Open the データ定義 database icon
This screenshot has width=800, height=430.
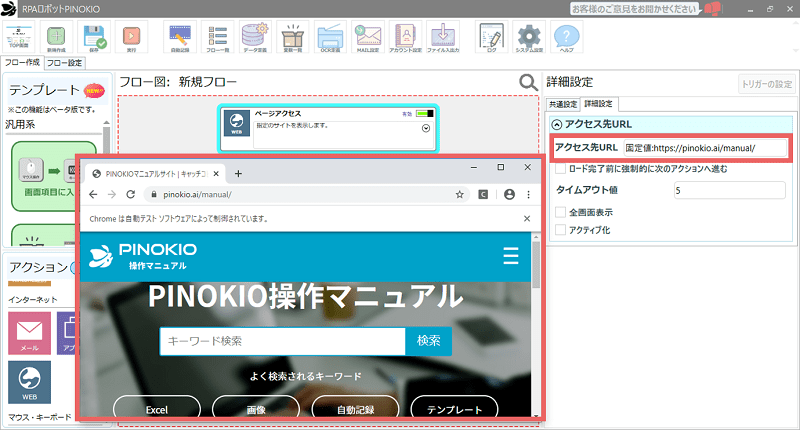[255, 37]
